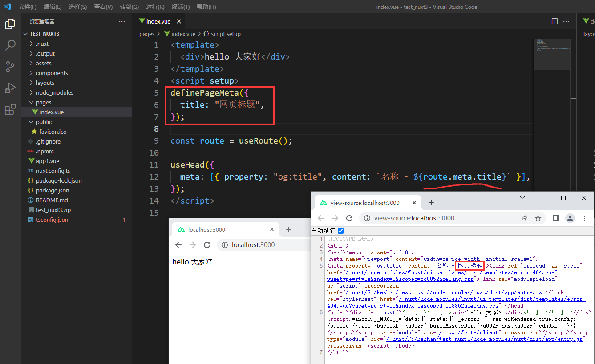This screenshot has height=364, width=595.
Task: Go back in view-source browser window
Action: click(x=321, y=218)
